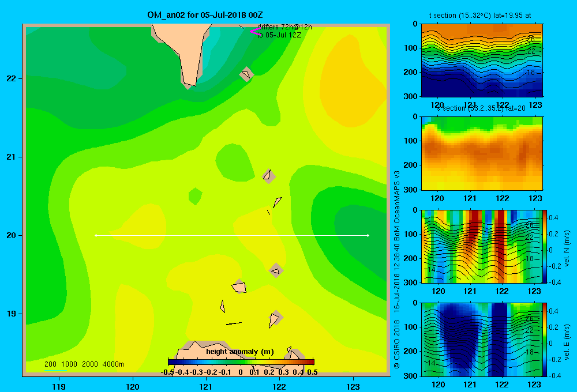The image size is (577, 392).
Task: Click latitude label 19 on the main map axis
Action: (x=12, y=314)
